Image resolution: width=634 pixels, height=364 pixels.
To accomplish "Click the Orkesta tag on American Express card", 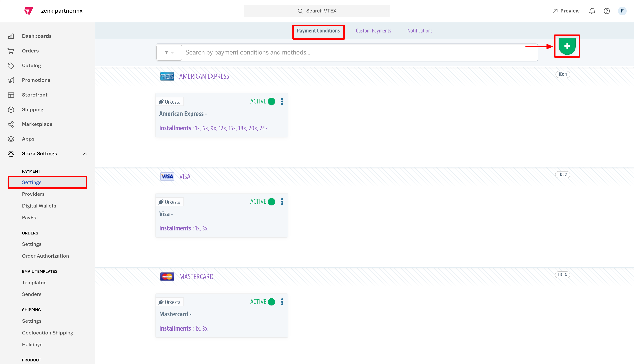I will pyautogui.click(x=170, y=102).
